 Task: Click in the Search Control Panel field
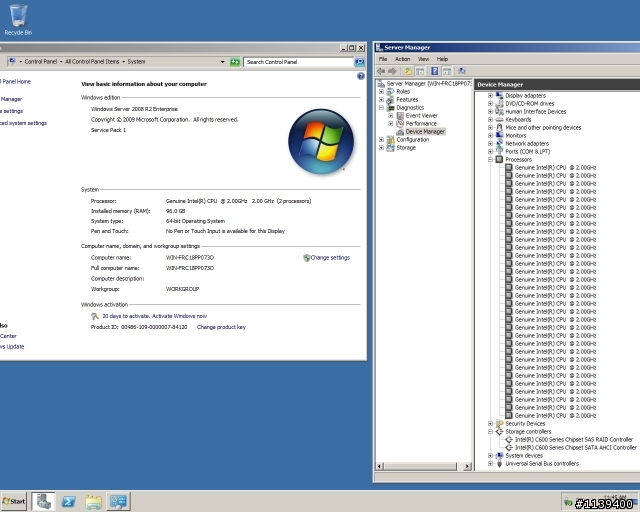298,62
